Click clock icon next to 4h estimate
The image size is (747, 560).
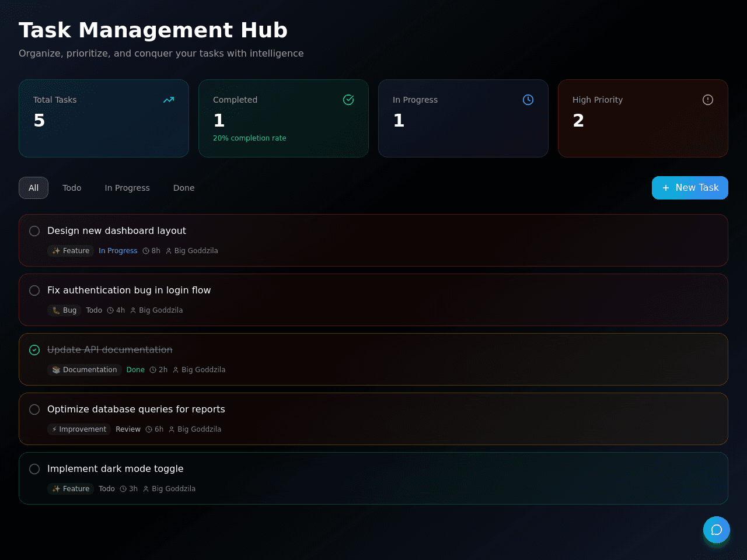[110, 310]
